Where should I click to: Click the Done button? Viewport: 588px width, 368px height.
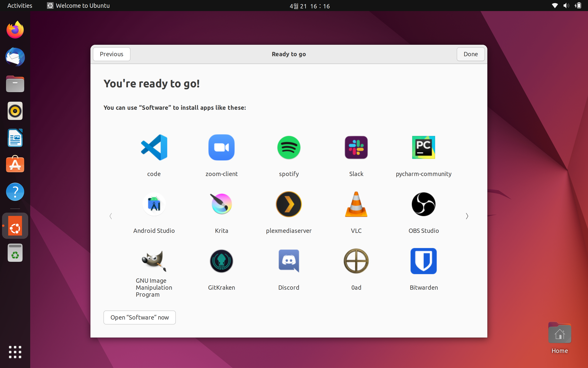click(x=471, y=54)
